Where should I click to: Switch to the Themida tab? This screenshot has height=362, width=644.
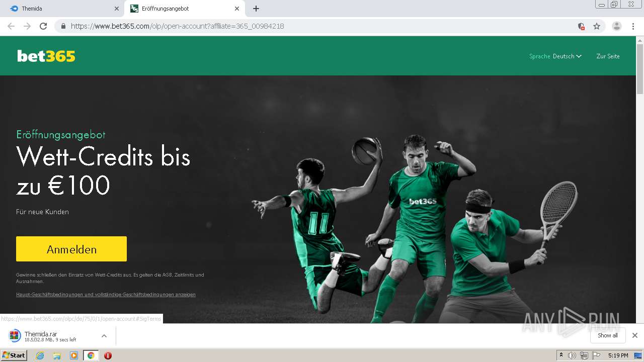[x=62, y=9]
